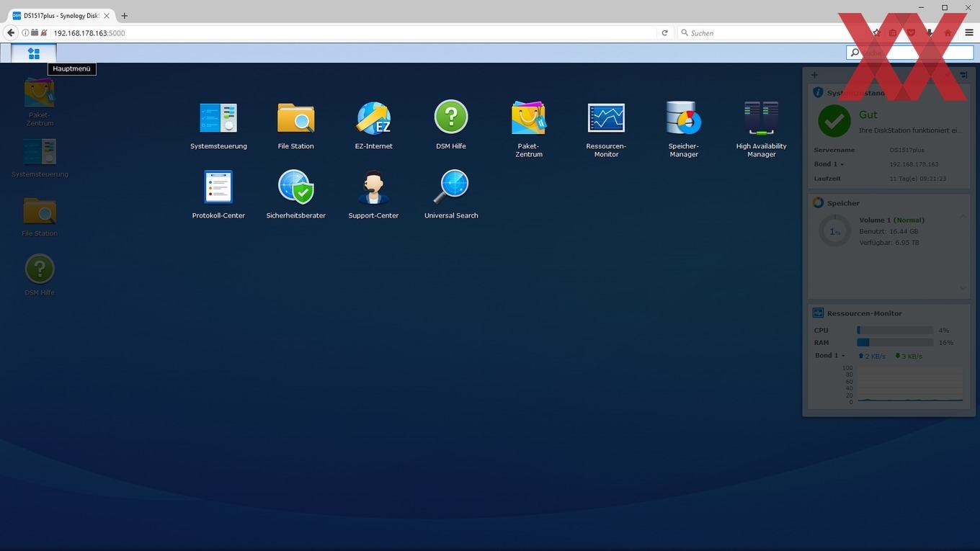
Task: Go back with the browser back arrow
Action: (x=11, y=32)
